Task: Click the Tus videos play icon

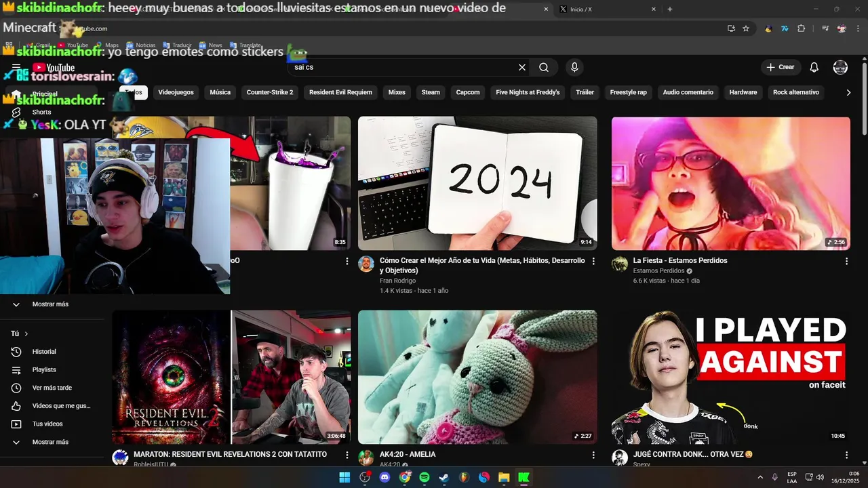Action: click(16, 424)
